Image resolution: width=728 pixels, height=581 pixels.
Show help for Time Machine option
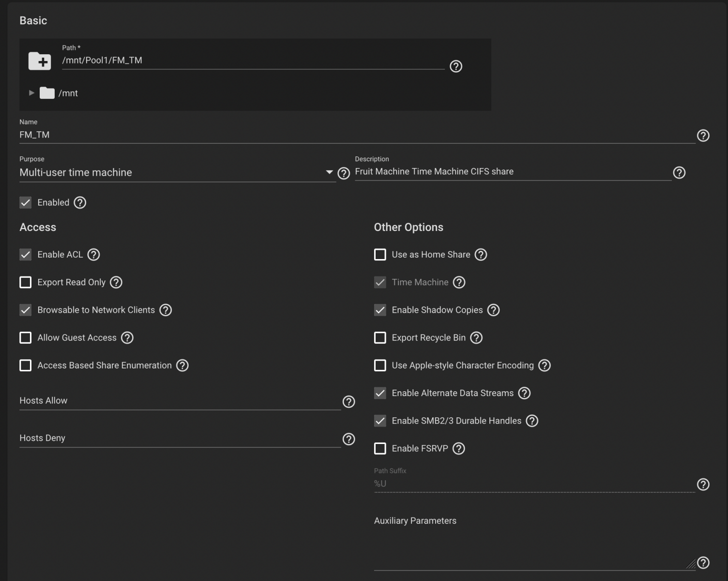[459, 282]
